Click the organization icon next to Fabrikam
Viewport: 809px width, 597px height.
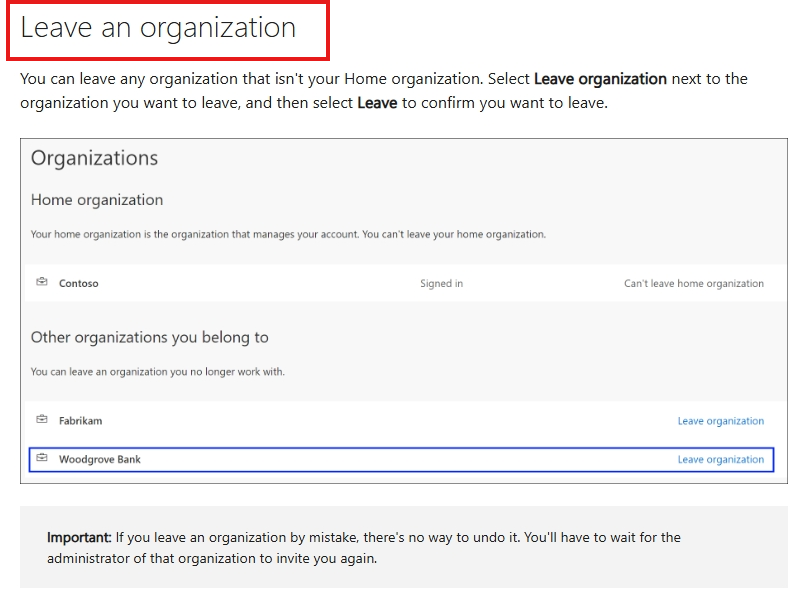41,420
